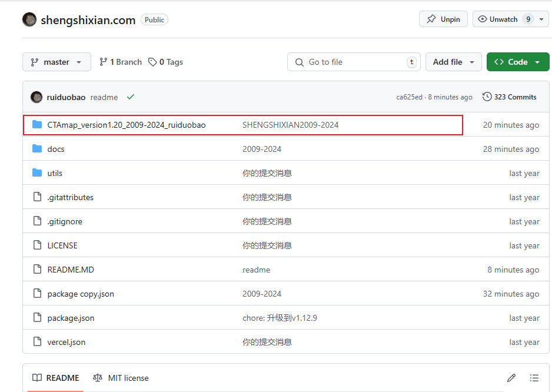This screenshot has width=552, height=392.
Task: Click the green commit status checkmark
Action: coord(131,97)
